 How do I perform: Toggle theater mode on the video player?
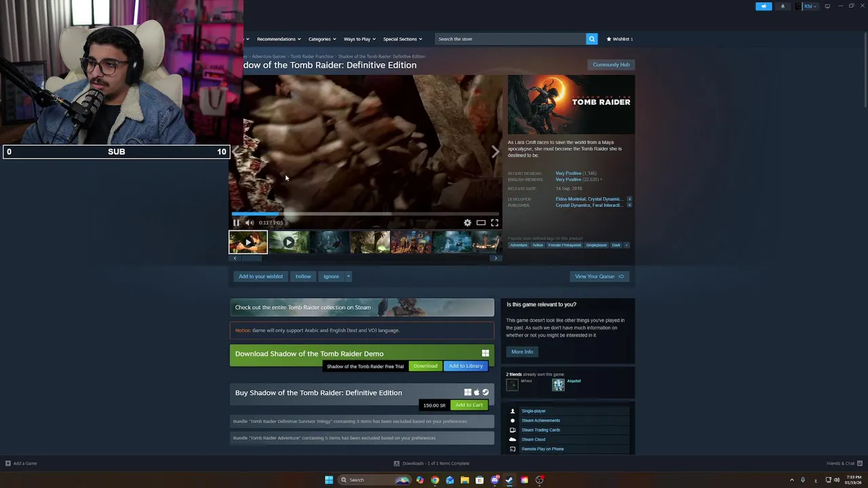pos(481,222)
